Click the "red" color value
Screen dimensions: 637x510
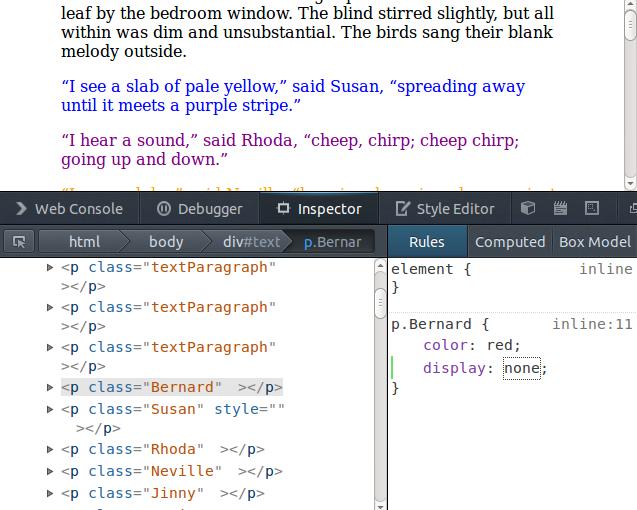500,345
